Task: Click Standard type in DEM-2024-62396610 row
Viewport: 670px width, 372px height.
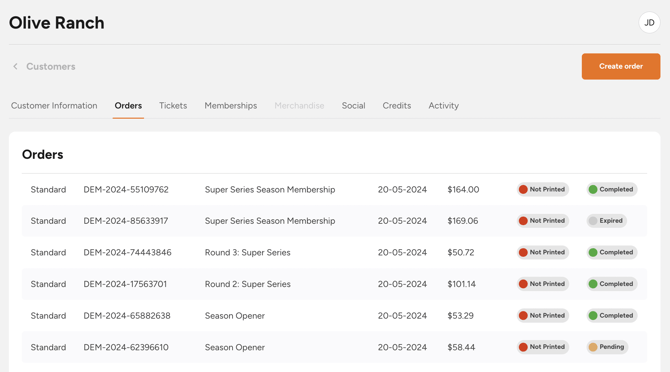Action: click(48, 347)
